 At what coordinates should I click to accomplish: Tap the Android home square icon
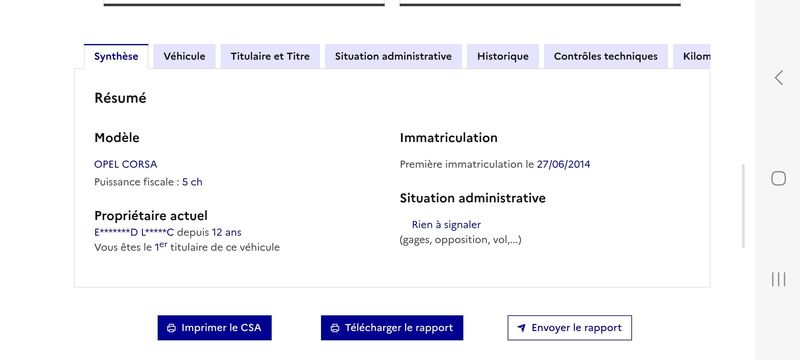(779, 178)
